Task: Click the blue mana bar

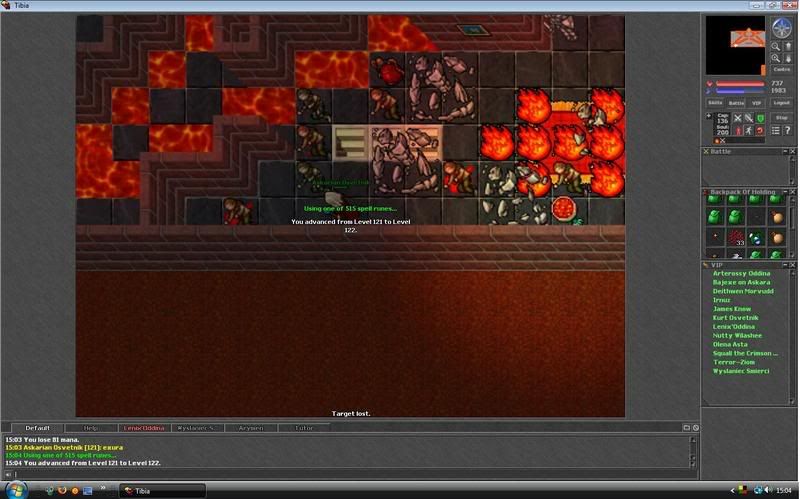Action: pos(740,90)
